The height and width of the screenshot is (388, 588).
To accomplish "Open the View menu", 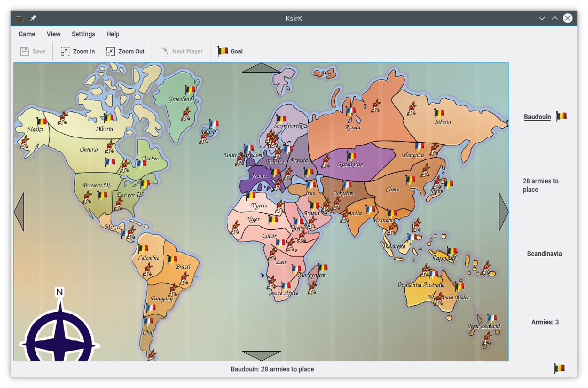I will click(x=53, y=34).
